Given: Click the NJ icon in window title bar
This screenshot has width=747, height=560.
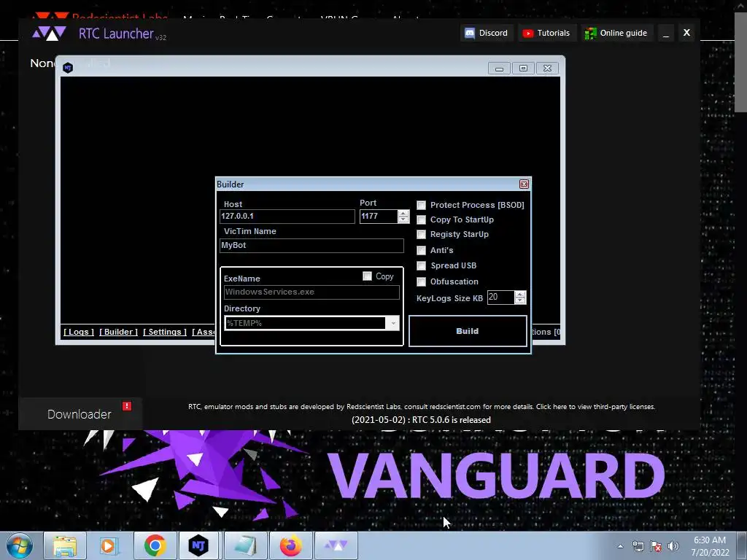Looking at the screenshot, I should click(x=68, y=68).
